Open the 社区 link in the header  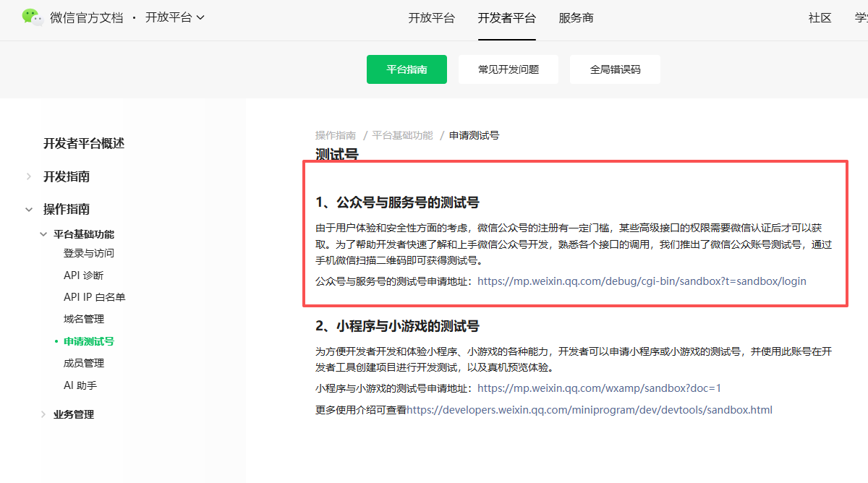pyautogui.click(x=820, y=18)
